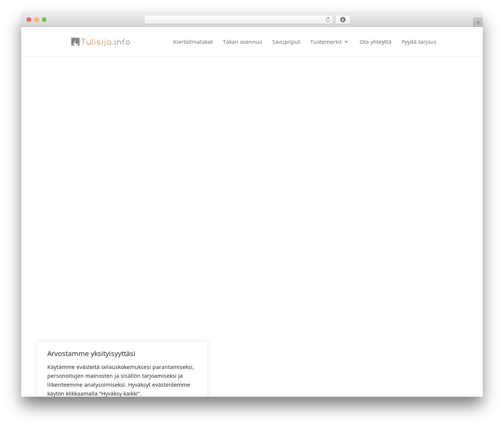Screen dimensions: 504x427
Task: Reload the page with the refresh icon
Action: pyautogui.click(x=328, y=20)
